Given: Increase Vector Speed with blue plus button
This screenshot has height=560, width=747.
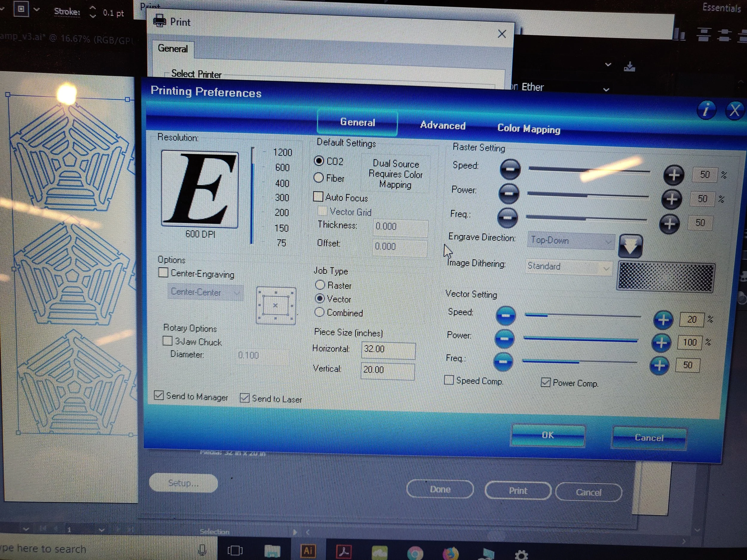Looking at the screenshot, I should [663, 320].
